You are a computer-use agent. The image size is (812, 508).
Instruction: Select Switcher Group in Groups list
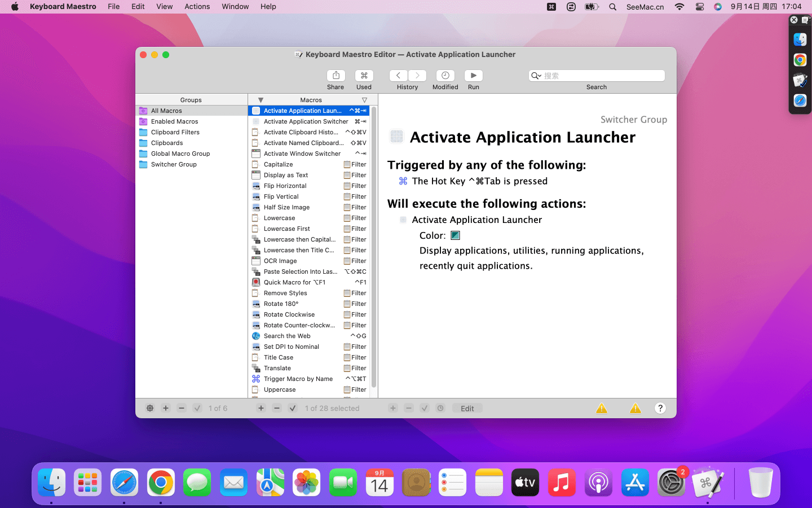coord(192,164)
